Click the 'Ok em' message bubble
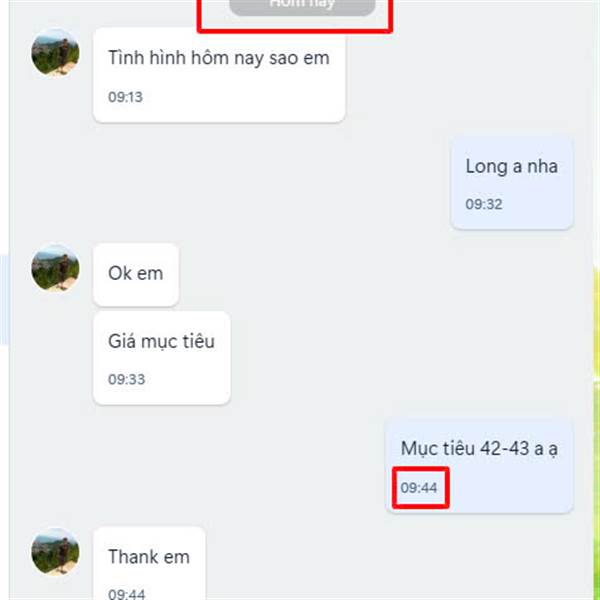 click(136, 274)
